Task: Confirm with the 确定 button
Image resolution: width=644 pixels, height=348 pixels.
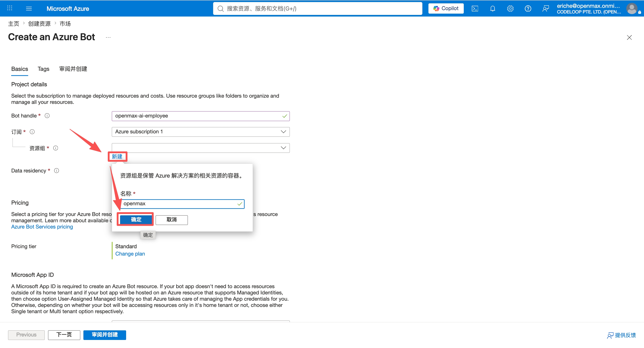Action: click(x=136, y=219)
